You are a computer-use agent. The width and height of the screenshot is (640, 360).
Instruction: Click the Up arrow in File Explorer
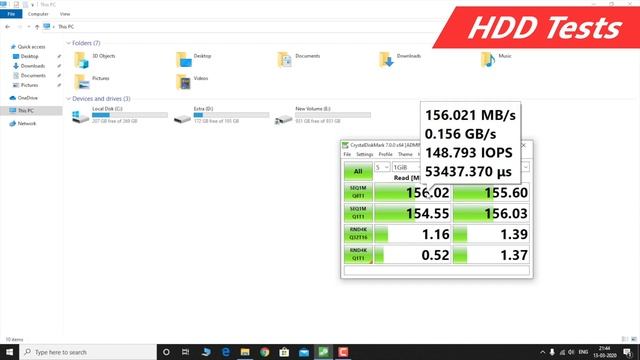point(37,27)
